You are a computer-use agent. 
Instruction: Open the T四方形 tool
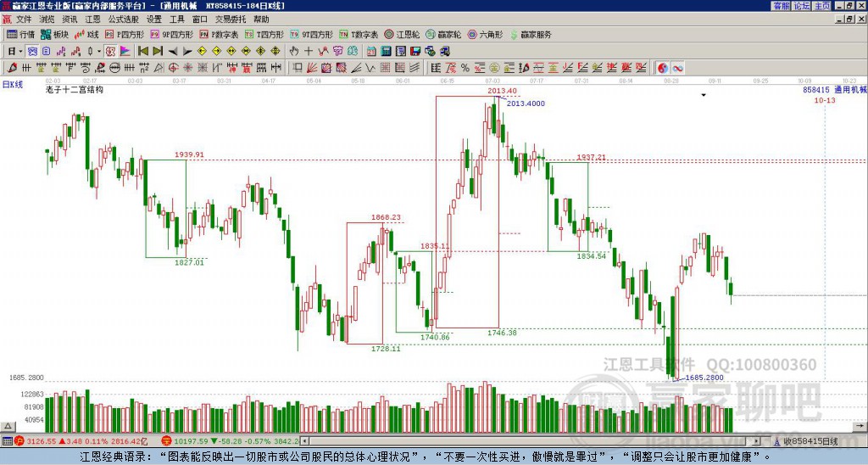(x=264, y=34)
